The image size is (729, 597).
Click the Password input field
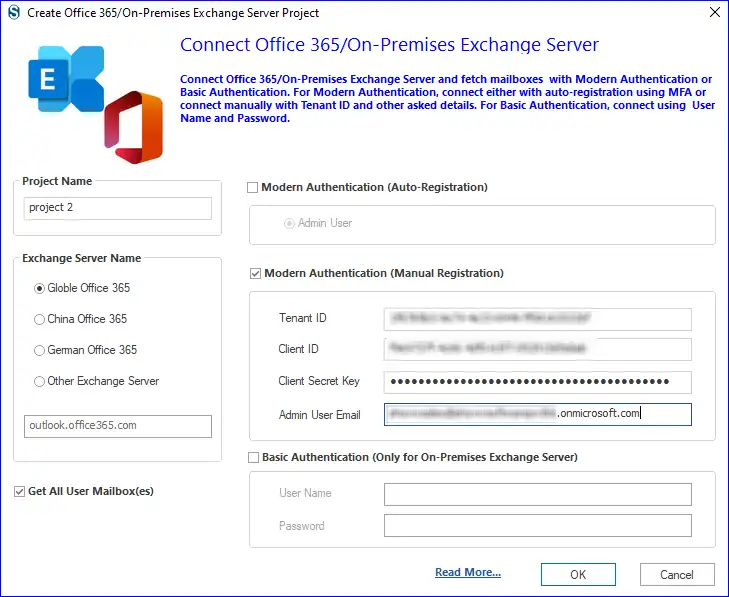537,525
